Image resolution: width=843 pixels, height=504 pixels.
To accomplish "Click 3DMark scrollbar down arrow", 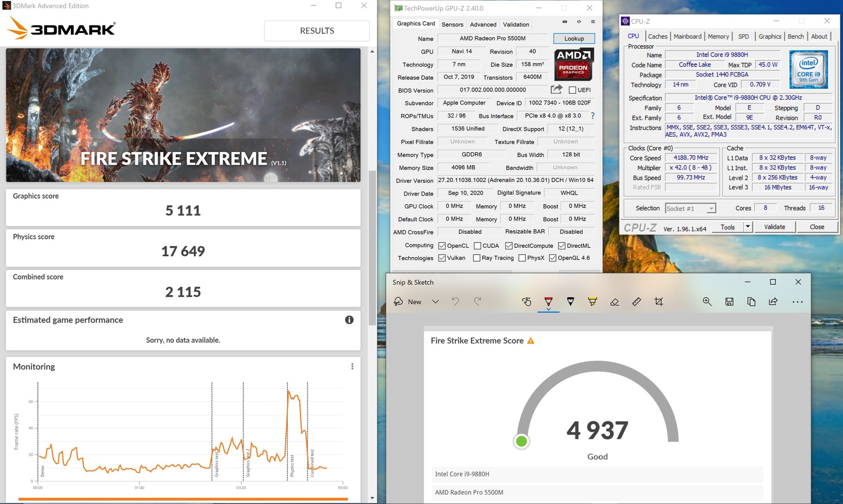I will point(372,498).
